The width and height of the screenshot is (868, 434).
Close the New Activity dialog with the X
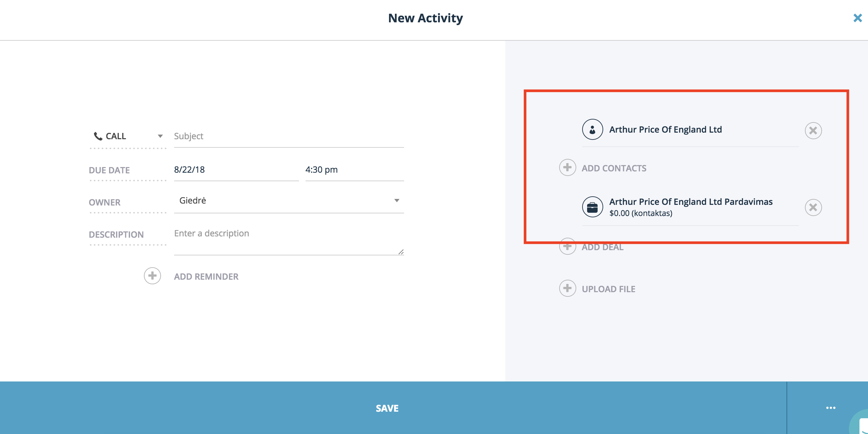[857, 18]
